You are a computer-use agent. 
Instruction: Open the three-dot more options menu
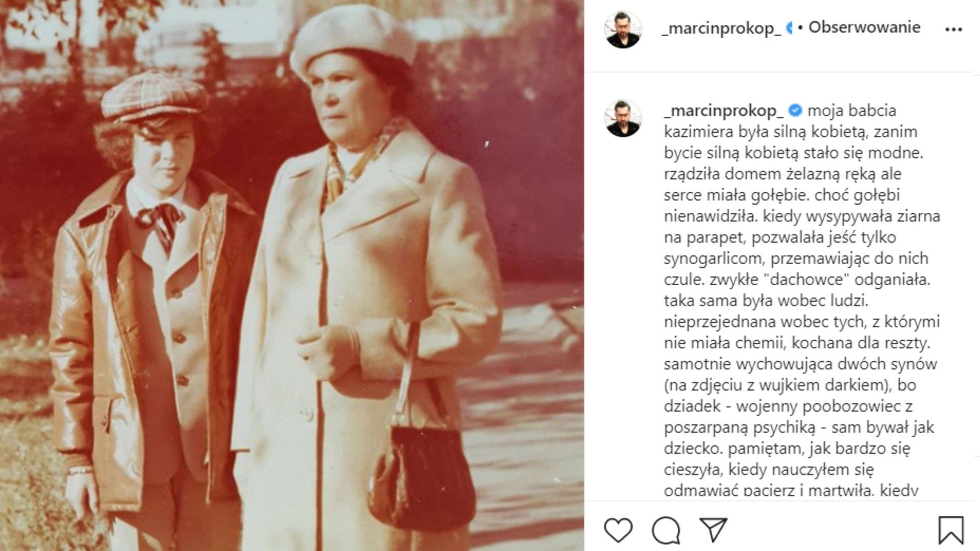(953, 29)
